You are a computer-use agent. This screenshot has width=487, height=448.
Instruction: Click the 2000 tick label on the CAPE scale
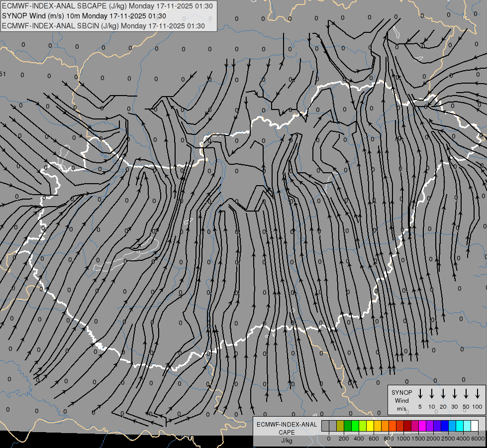pos(433,439)
